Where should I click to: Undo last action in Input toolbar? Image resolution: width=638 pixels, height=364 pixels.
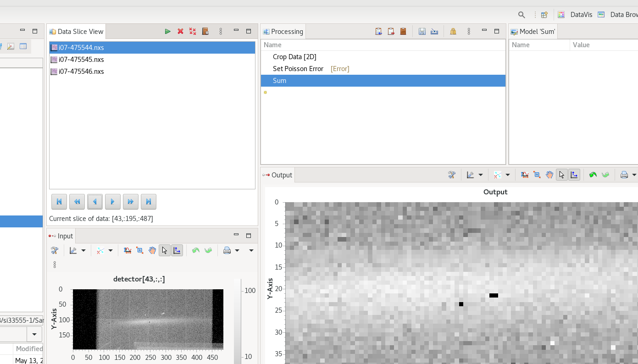(196, 250)
